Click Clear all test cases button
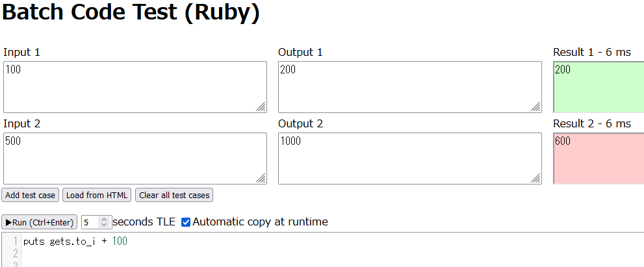The width and height of the screenshot is (644, 267). (x=174, y=195)
